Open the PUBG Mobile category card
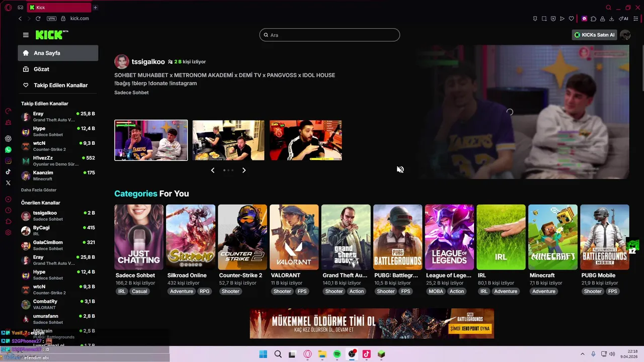 coord(605,237)
